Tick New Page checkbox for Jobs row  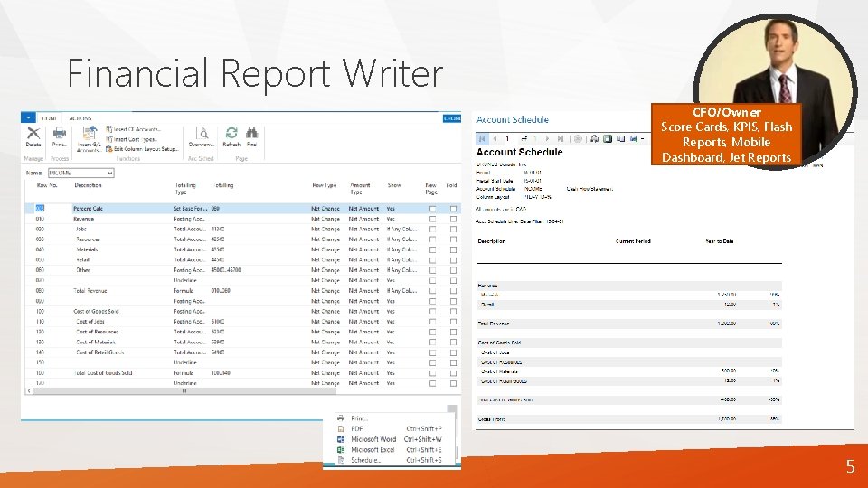432,229
